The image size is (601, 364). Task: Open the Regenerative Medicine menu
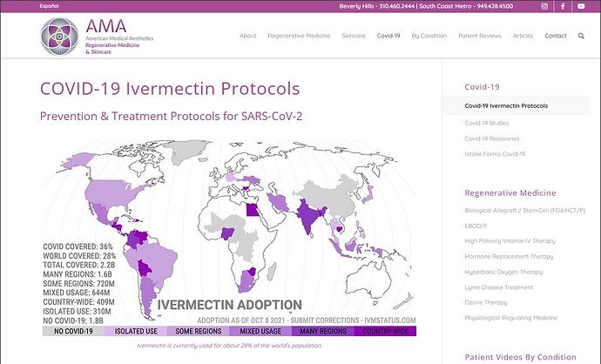[x=299, y=36]
